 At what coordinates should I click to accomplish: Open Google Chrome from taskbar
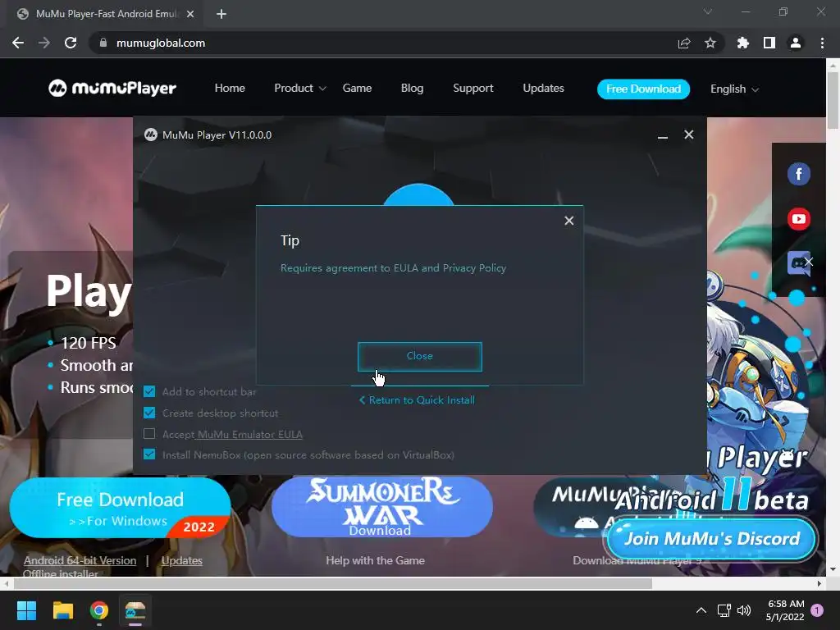pos(99,610)
